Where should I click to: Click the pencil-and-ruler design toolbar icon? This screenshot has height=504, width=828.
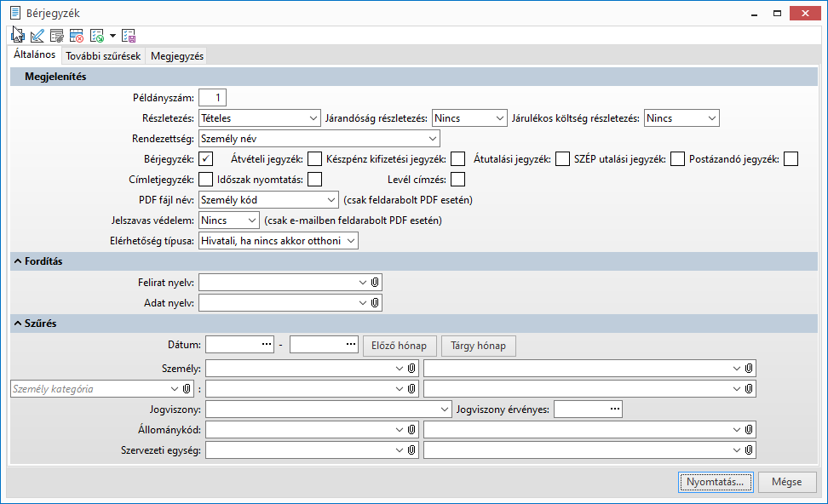(37, 36)
